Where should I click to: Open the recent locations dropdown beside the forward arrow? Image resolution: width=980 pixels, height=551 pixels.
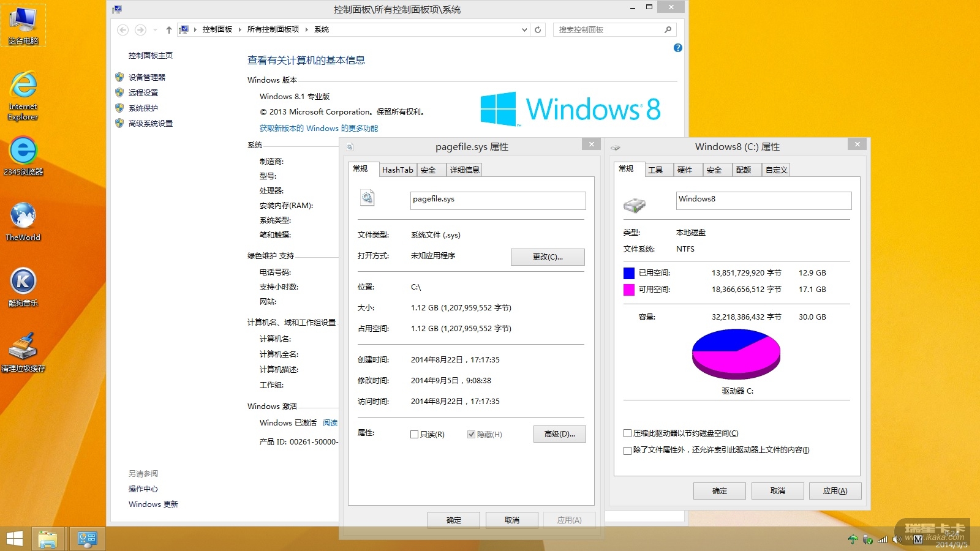click(155, 29)
